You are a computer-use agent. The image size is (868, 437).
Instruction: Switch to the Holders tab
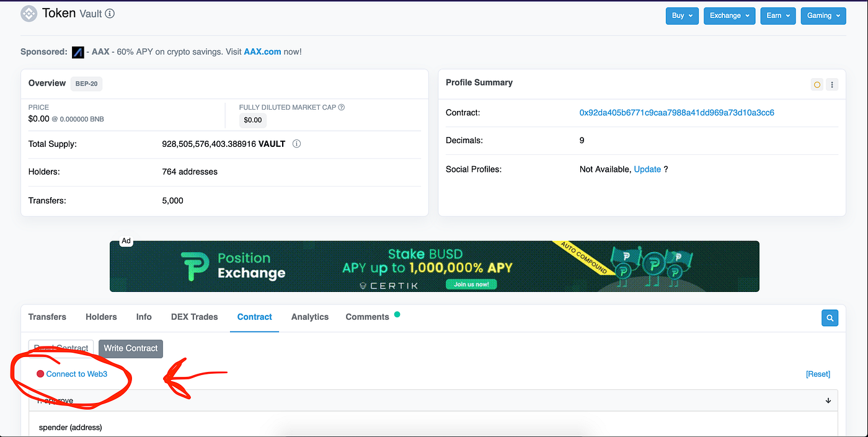101,317
